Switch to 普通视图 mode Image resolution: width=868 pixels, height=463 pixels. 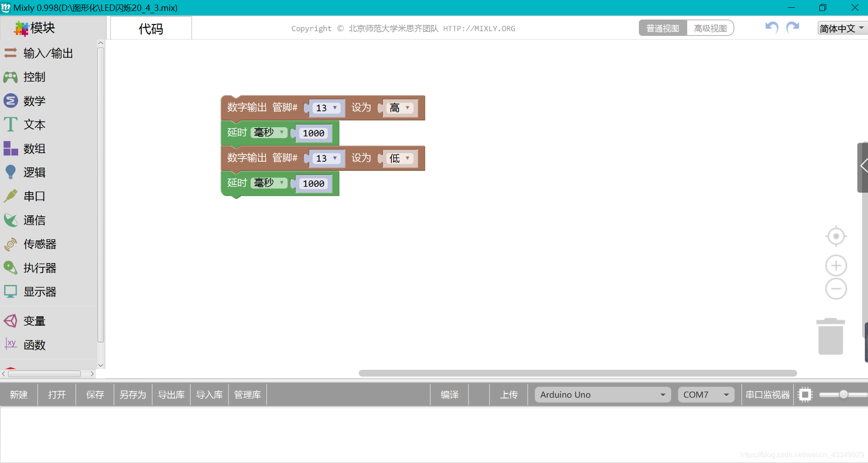(663, 28)
